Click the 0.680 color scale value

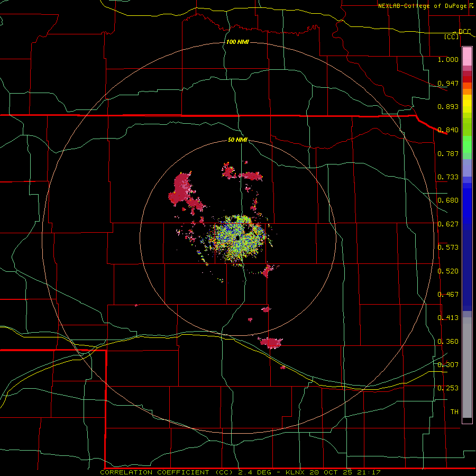click(448, 200)
